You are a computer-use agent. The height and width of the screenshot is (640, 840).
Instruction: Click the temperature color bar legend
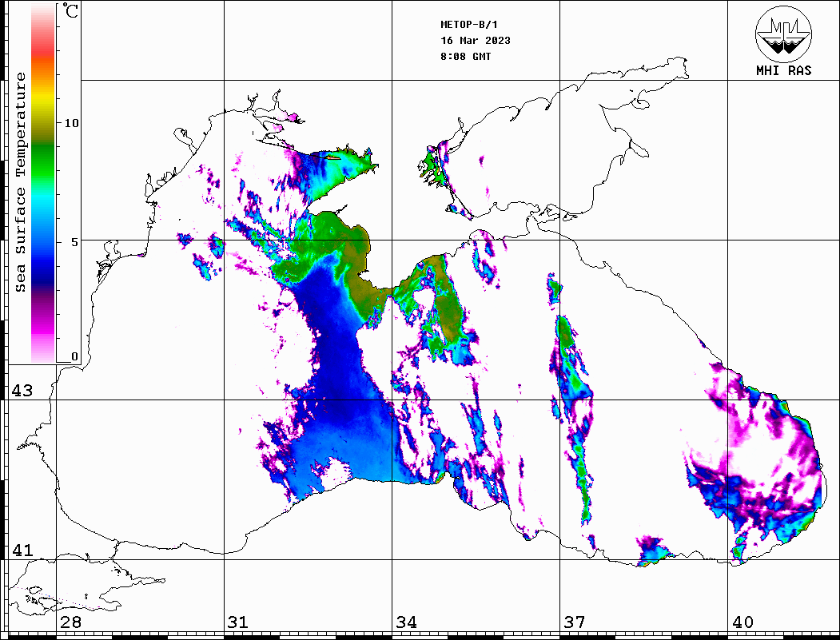click(43, 183)
